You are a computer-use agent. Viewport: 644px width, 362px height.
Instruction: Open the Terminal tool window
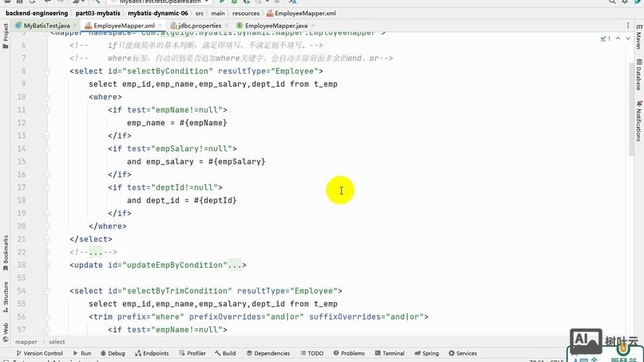tap(389, 353)
